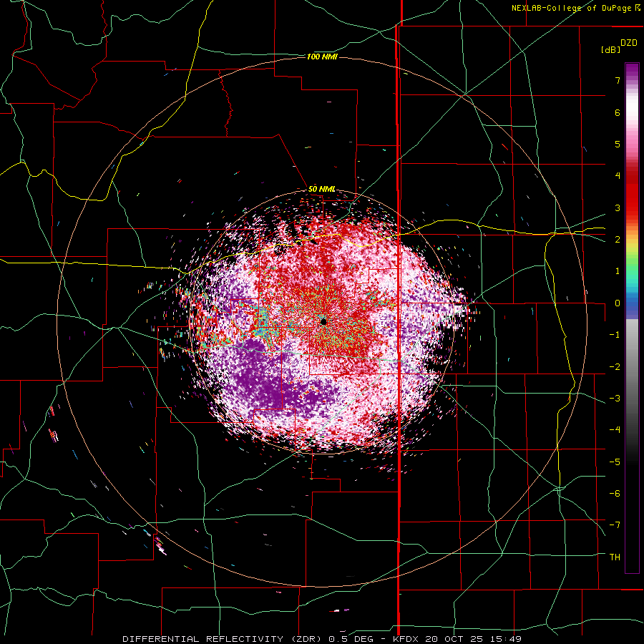Click the -6 value on color scale

(x=615, y=494)
